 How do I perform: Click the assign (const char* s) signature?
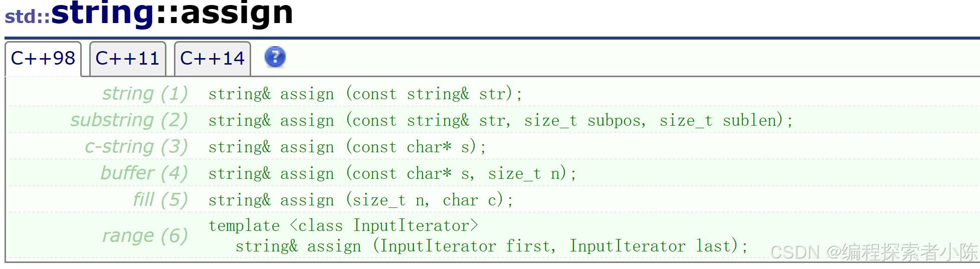click(347, 147)
